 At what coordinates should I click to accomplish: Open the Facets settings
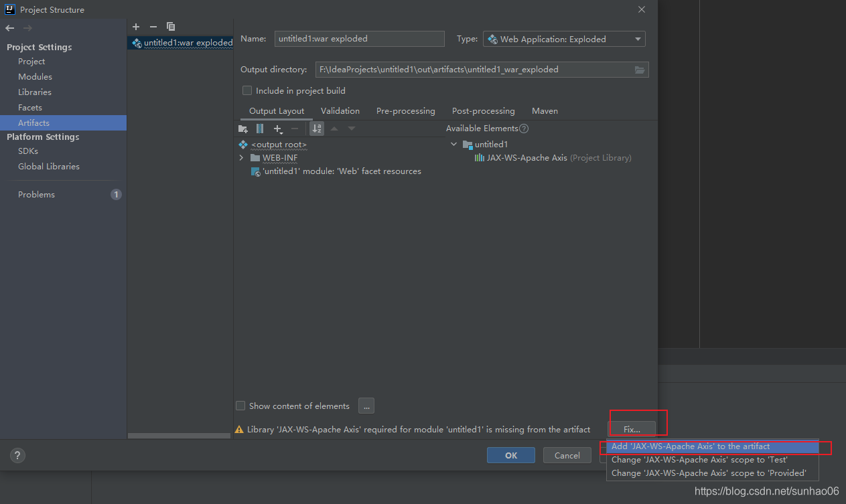tap(30, 108)
